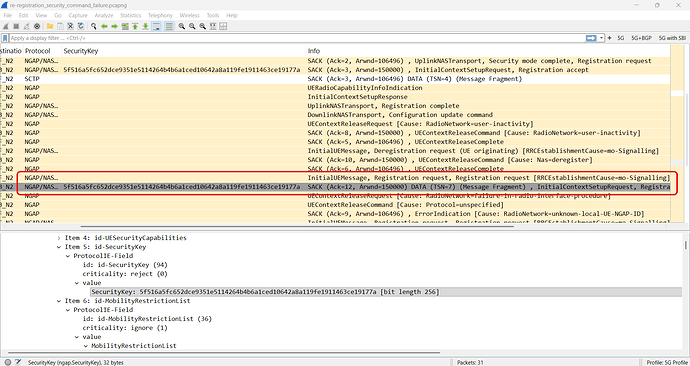
Task: Collapse Item 5 id-SecurityKey
Action: coord(59,247)
